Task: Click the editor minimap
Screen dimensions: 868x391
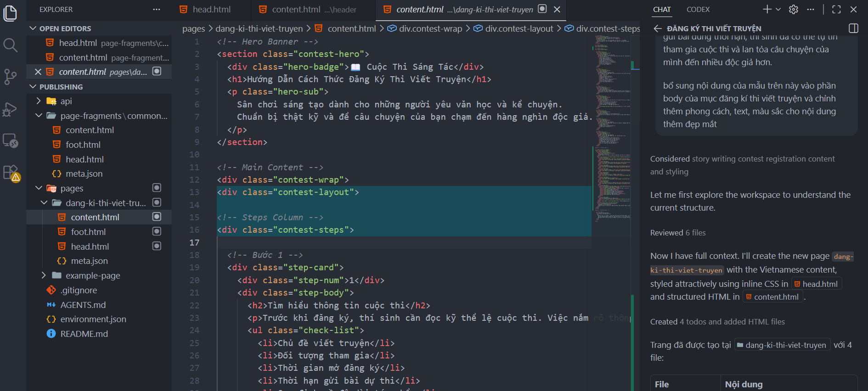Action: (612, 128)
